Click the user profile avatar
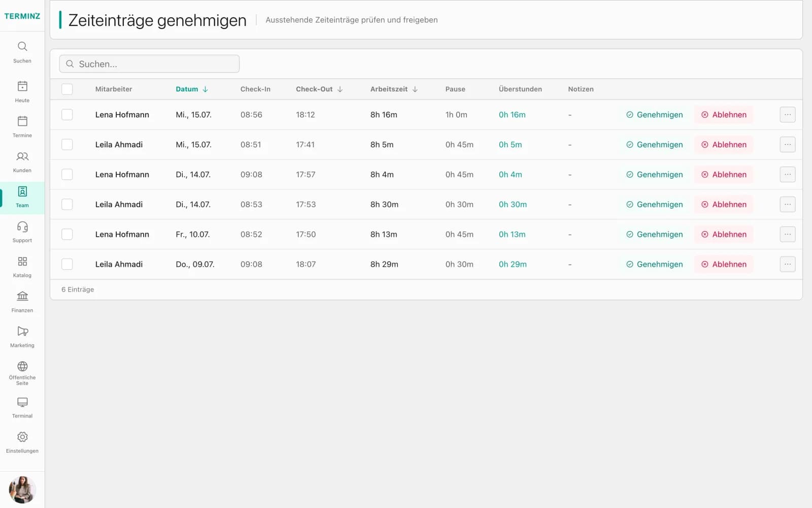Image resolution: width=812 pixels, height=508 pixels. 22,490
